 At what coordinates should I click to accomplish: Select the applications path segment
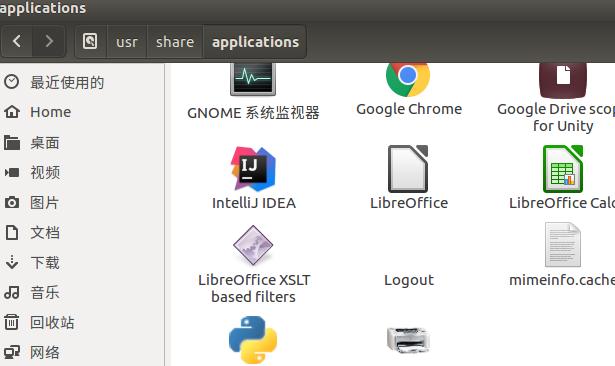pyautogui.click(x=255, y=42)
